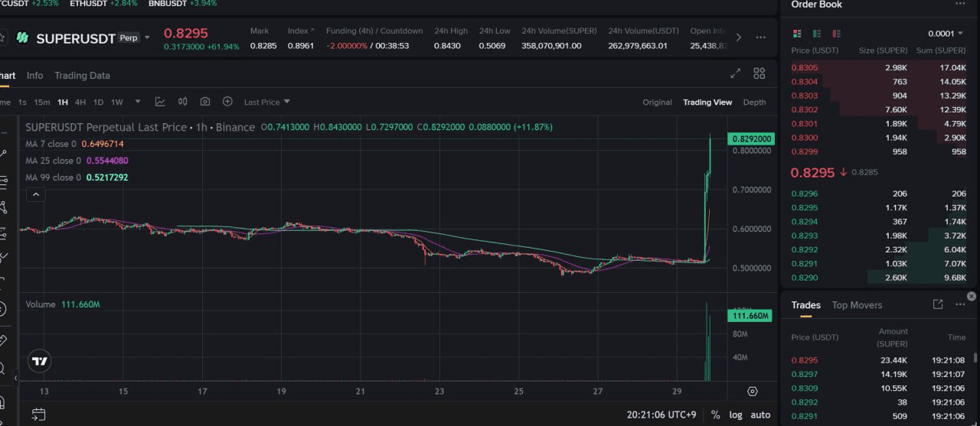This screenshot has width=980, height=426.
Task: Click trade row priced 0.8309
Action: tap(878, 389)
